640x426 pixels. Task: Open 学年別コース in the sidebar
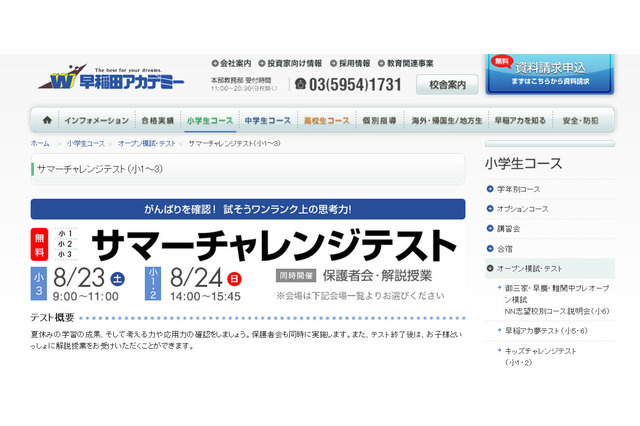pyautogui.click(x=518, y=189)
